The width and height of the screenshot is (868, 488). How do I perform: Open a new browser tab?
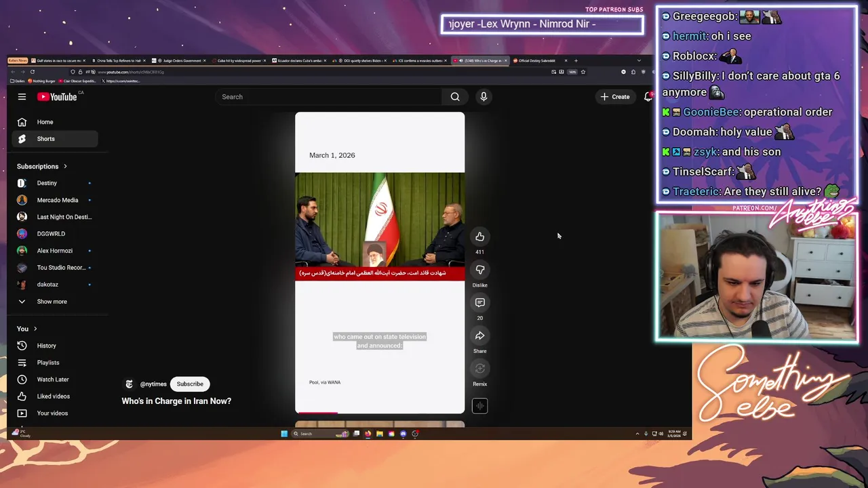tap(576, 60)
